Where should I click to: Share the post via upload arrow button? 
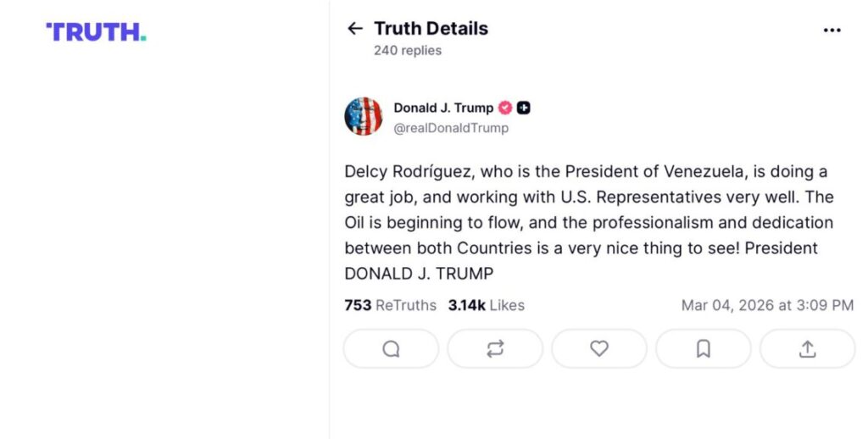click(807, 348)
